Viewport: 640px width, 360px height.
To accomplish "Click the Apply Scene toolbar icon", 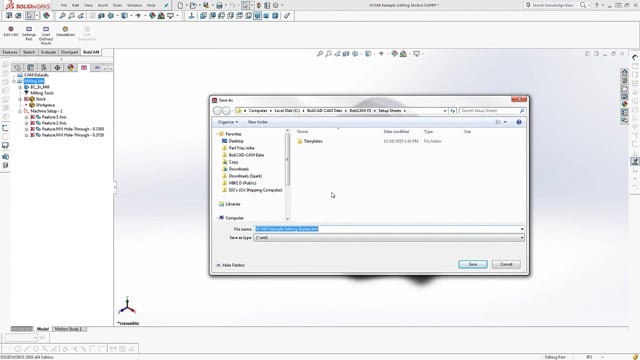I will pyautogui.click(x=161, y=16).
